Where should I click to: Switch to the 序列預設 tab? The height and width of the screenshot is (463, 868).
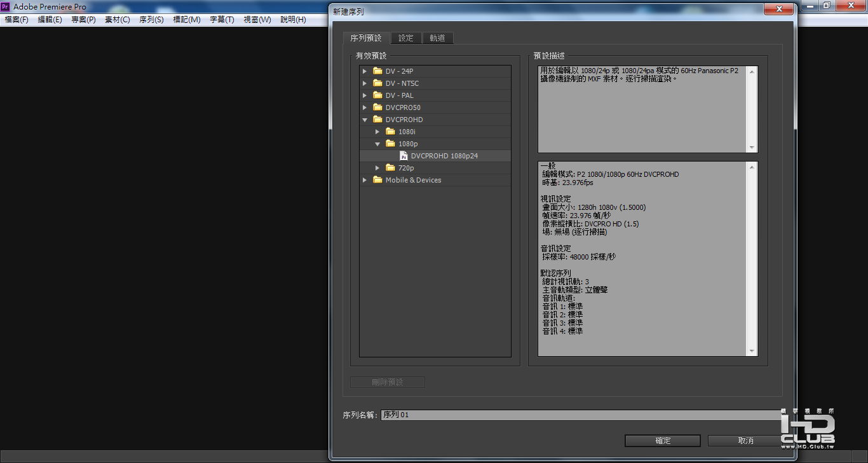pyautogui.click(x=366, y=38)
